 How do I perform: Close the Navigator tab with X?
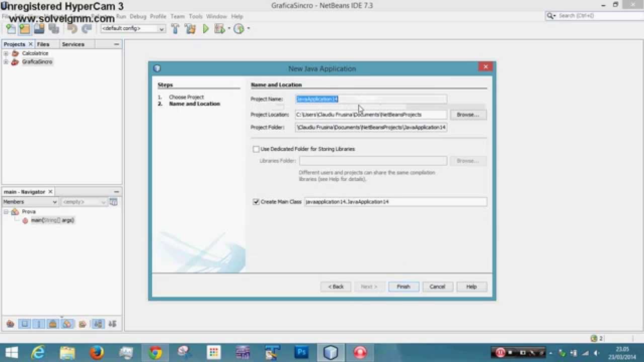(x=50, y=192)
